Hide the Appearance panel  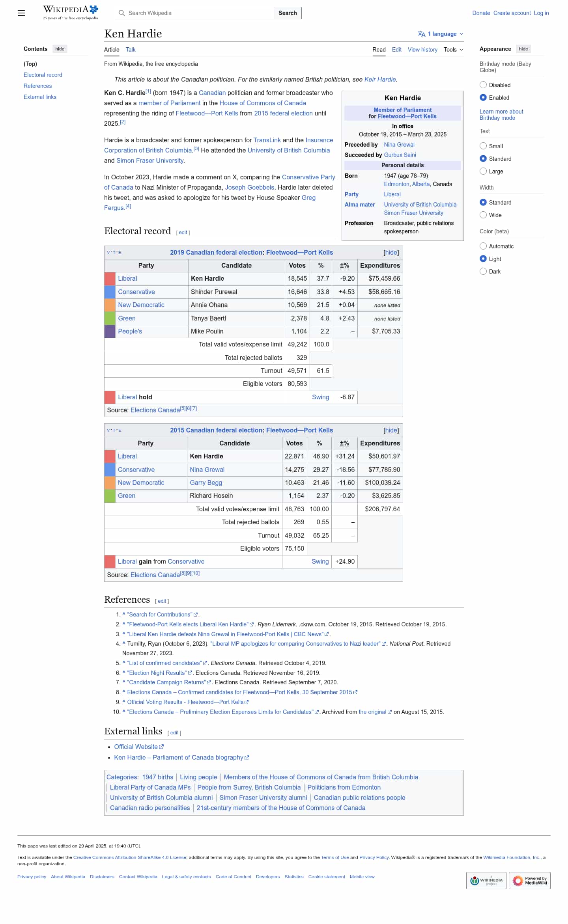[523, 49]
